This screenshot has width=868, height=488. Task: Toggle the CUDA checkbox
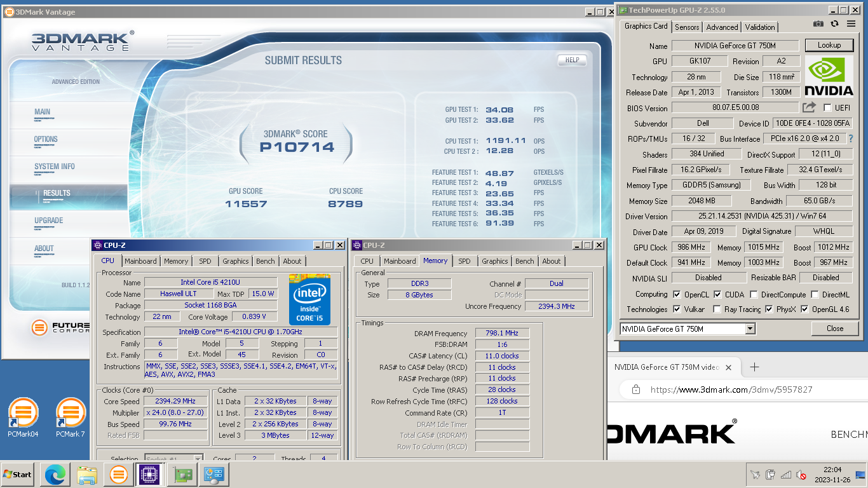point(717,294)
